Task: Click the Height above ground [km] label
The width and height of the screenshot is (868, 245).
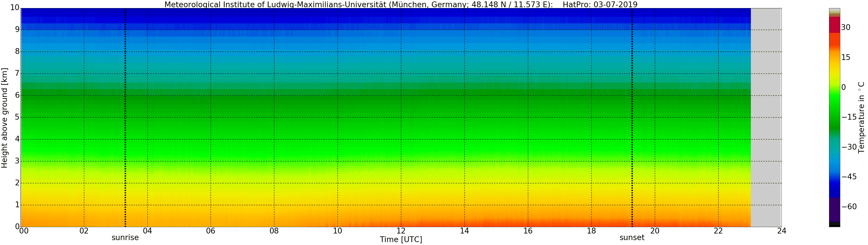Action: point(4,118)
